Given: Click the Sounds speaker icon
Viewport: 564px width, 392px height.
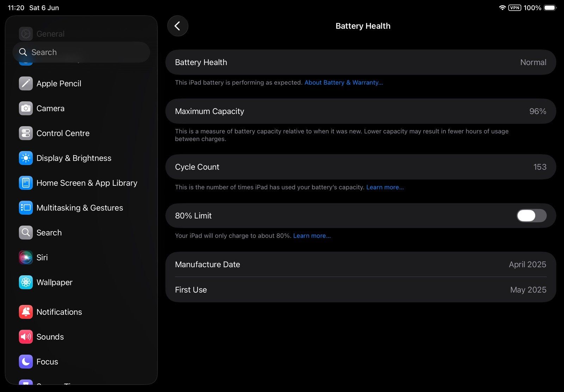Looking at the screenshot, I should click(x=26, y=337).
